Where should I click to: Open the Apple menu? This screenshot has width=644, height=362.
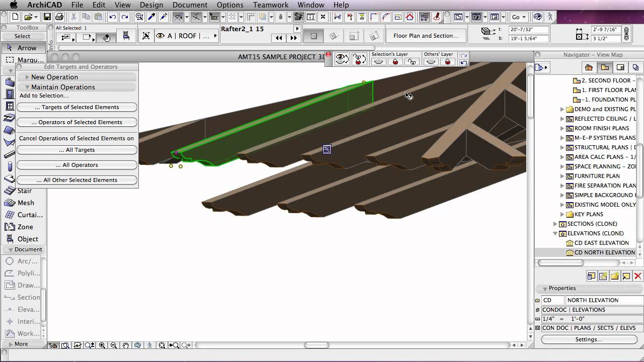point(14,5)
